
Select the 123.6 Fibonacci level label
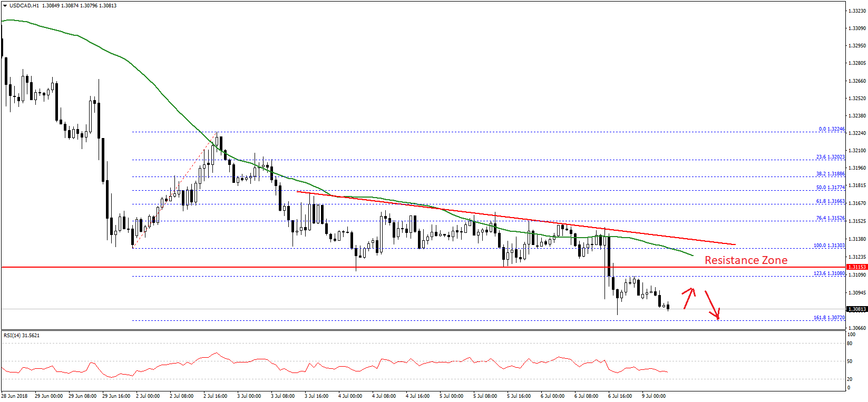click(x=829, y=273)
